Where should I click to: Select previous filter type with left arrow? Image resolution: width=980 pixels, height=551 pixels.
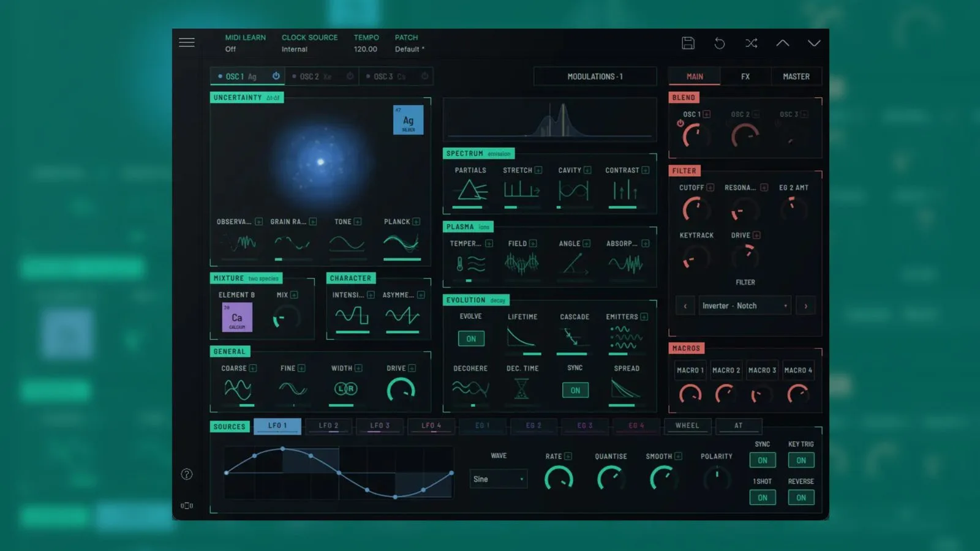pyautogui.click(x=685, y=305)
